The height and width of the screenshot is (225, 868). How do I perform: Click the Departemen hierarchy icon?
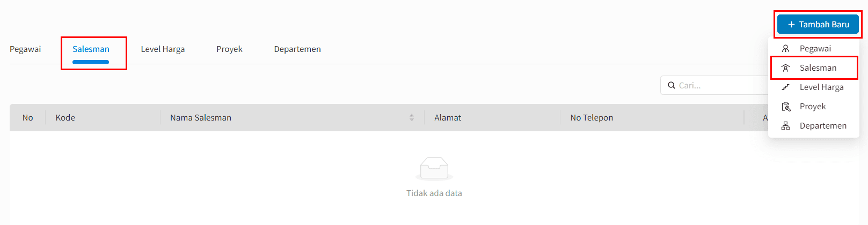pyautogui.click(x=785, y=126)
